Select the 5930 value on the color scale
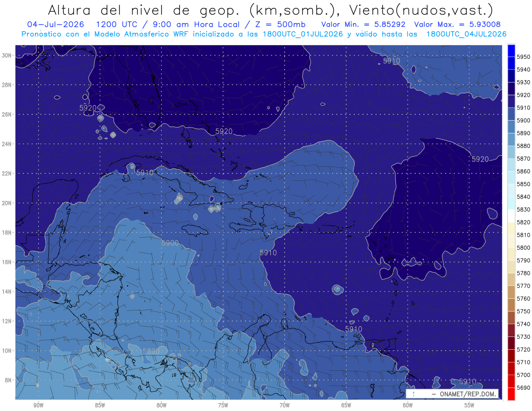Viewport: 532px width, 411px height. coord(524,82)
